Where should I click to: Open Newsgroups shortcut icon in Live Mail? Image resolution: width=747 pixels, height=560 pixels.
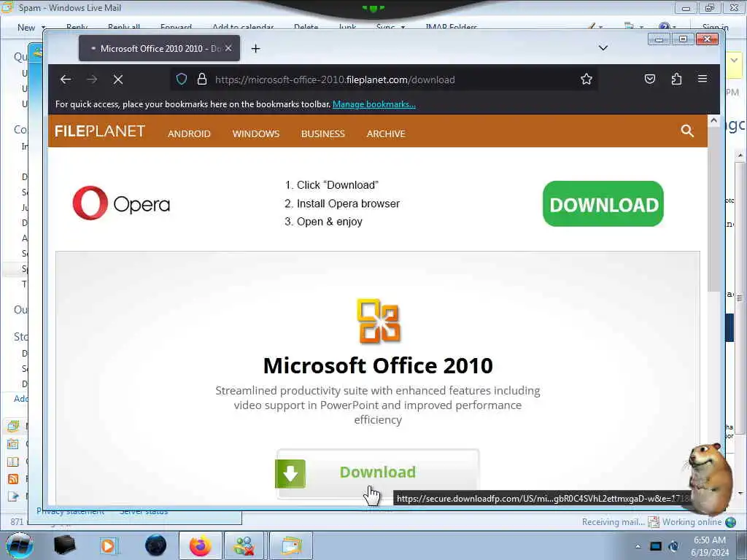(x=13, y=497)
